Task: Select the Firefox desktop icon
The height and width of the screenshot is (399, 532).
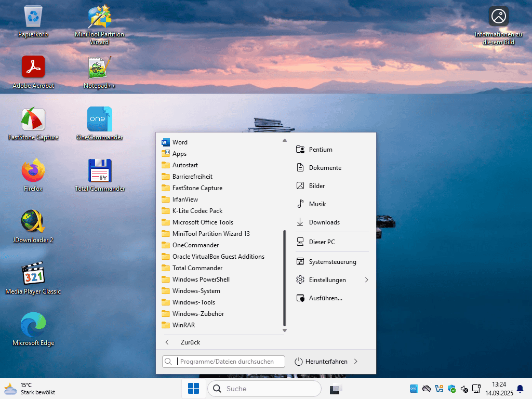Action: [33, 175]
